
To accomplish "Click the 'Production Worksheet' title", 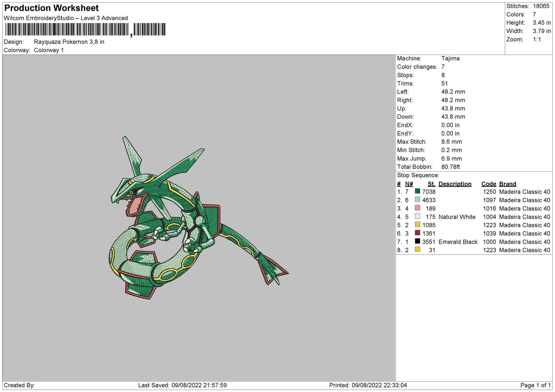I will pyautogui.click(x=51, y=8).
